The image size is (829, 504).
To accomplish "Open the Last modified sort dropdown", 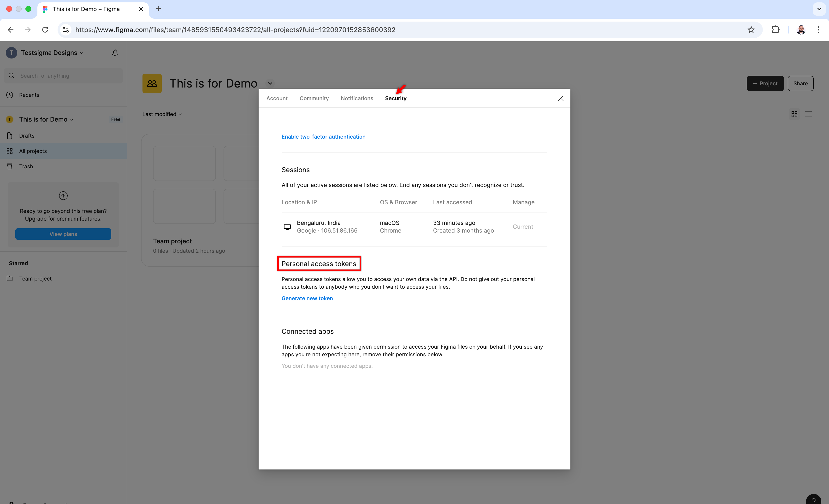I will point(162,114).
